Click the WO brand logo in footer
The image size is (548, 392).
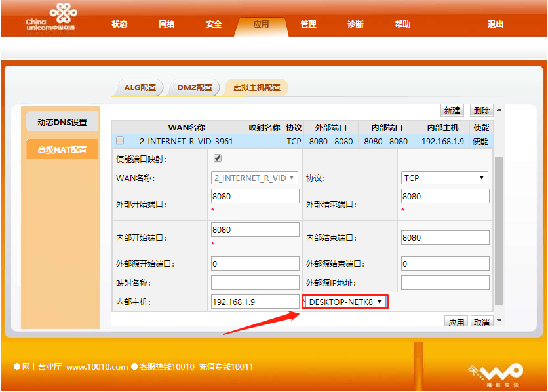coord(497,374)
